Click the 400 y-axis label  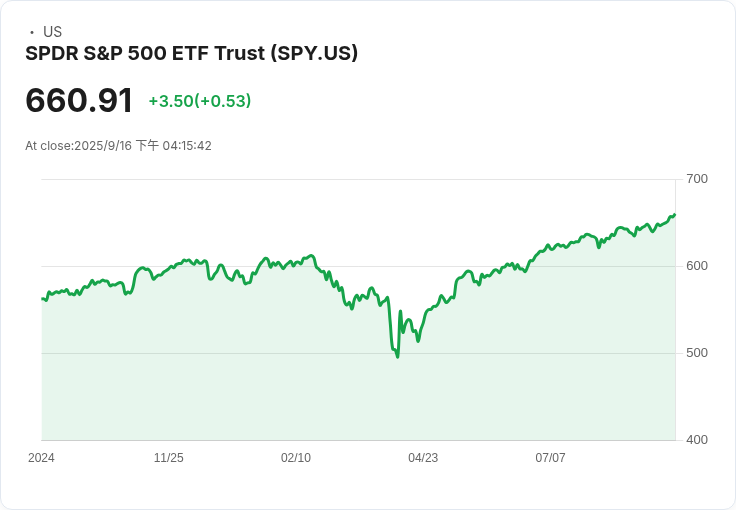(x=697, y=440)
